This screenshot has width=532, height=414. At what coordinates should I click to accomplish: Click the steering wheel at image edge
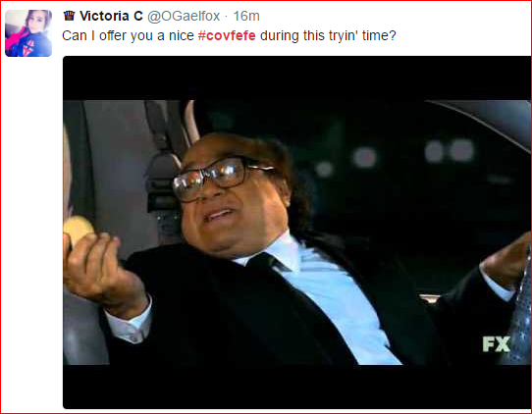pos(521,305)
